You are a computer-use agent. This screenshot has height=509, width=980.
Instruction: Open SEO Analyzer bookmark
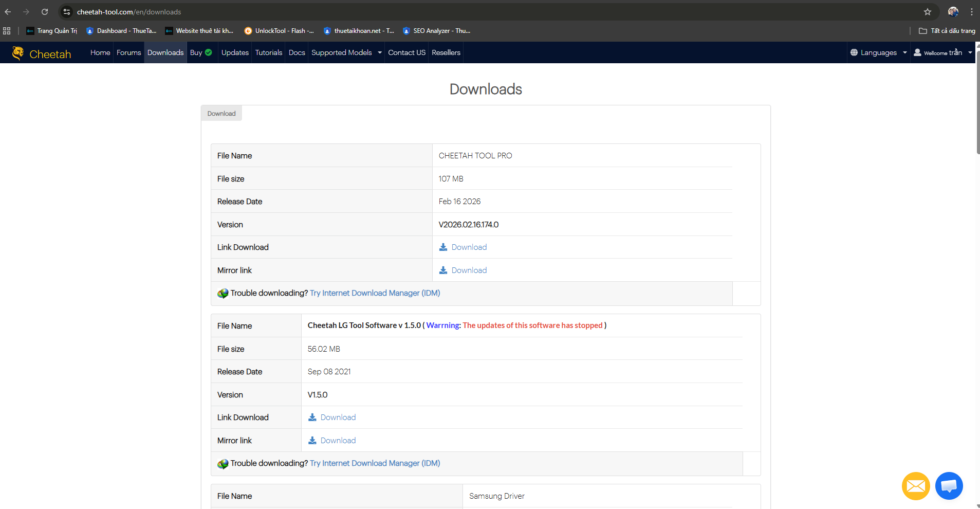(436, 31)
